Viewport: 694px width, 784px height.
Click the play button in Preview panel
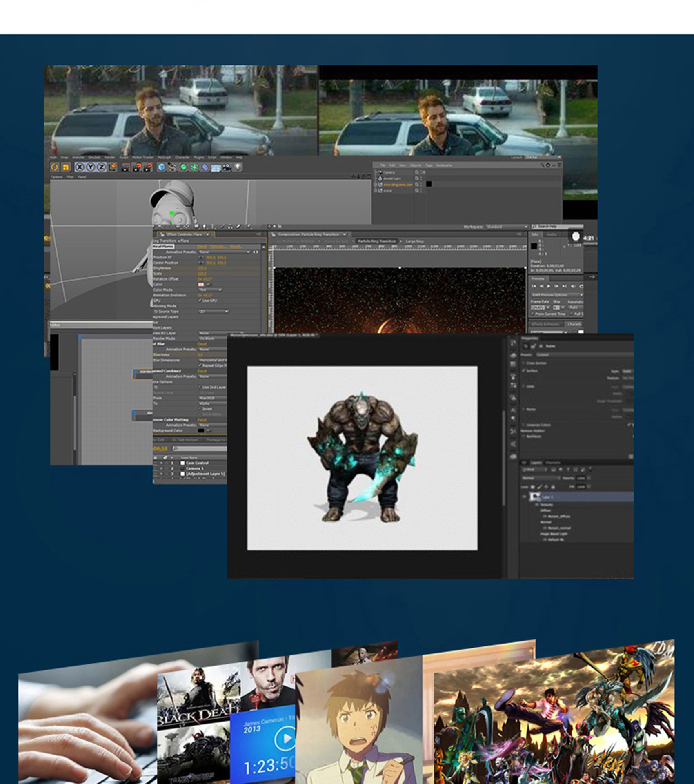pos(548,286)
